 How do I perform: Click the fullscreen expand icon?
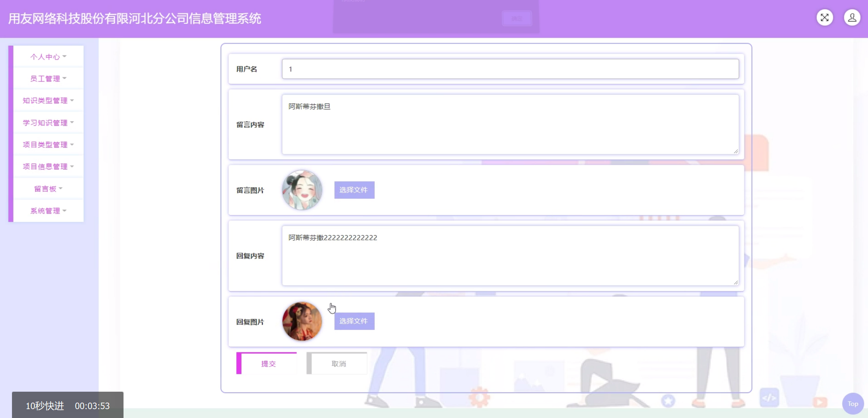pyautogui.click(x=825, y=18)
